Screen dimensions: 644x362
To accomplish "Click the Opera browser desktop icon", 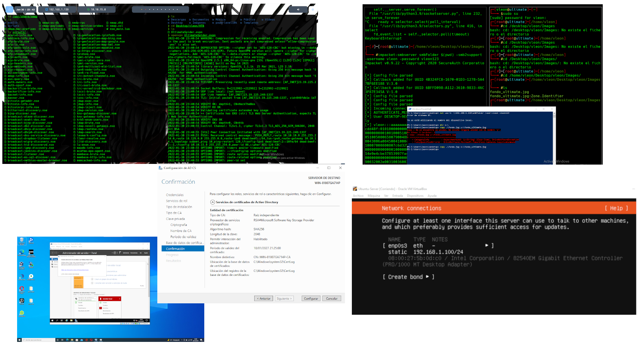I will 21,289.
